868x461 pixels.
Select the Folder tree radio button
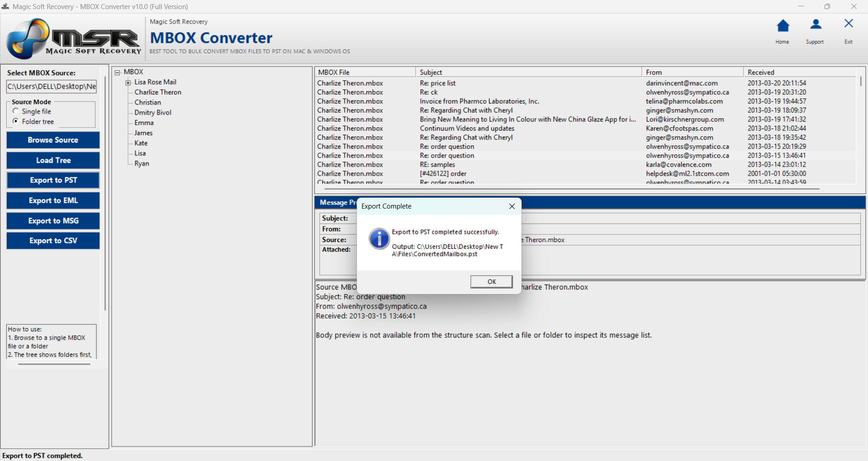[16, 121]
